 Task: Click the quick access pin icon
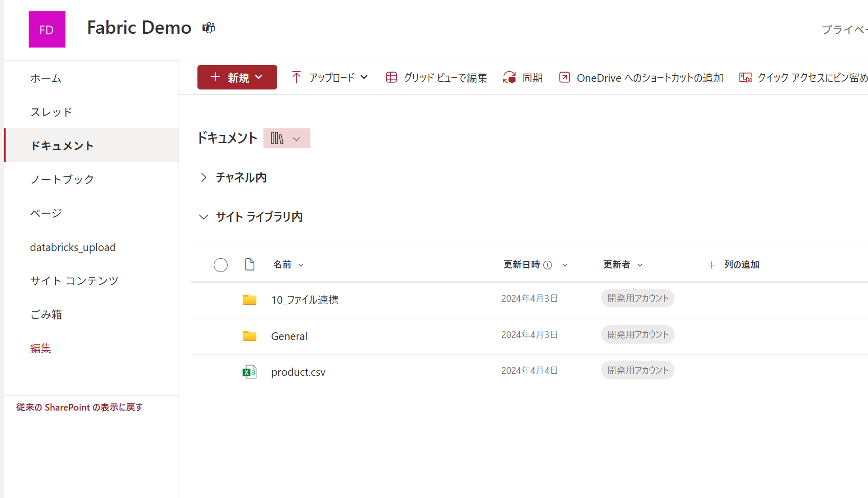(745, 77)
